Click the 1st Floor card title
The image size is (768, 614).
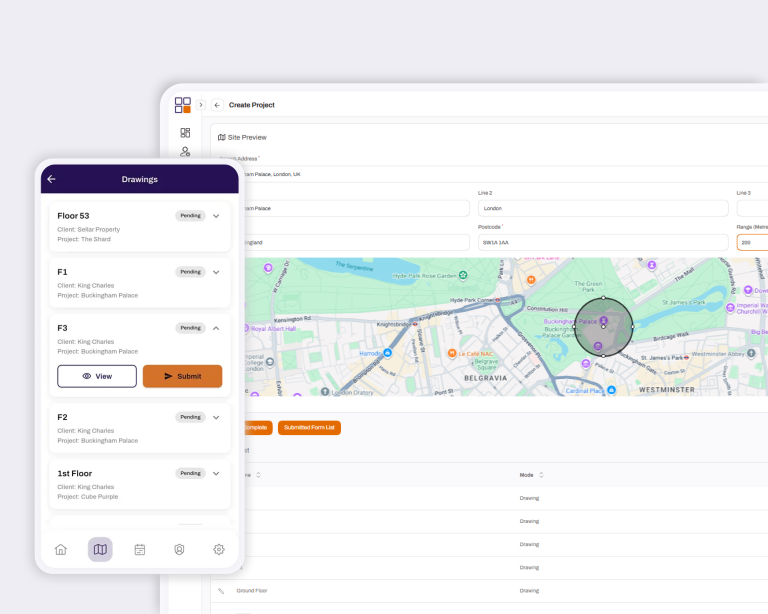coord(74,473)
